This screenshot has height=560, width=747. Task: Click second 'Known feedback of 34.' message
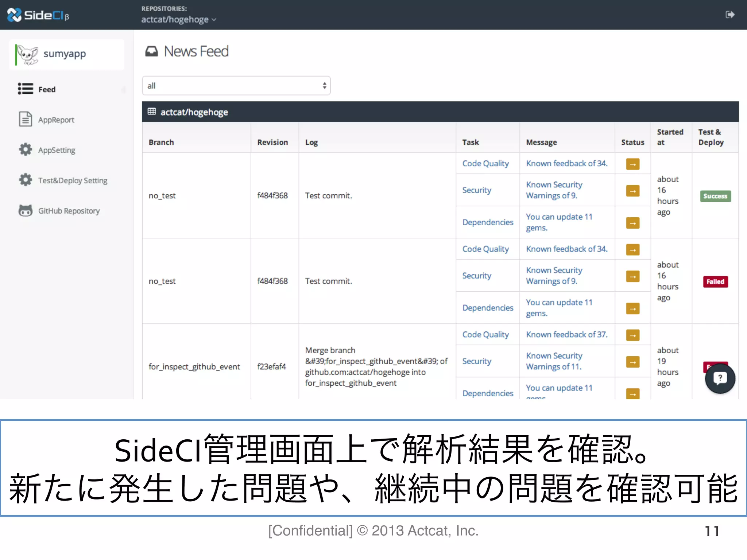click(567, 249)
